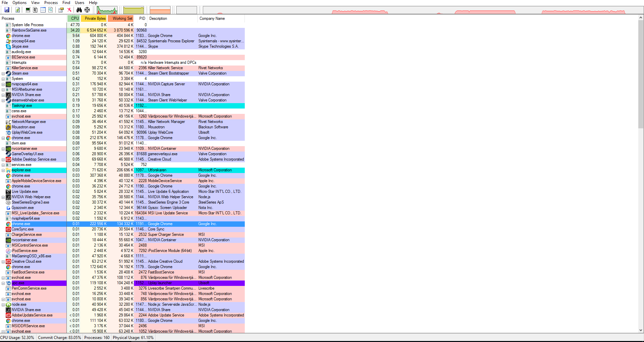Open the Users menu
The width and height of the screenshot is (644, 342).
pos(80,3)
